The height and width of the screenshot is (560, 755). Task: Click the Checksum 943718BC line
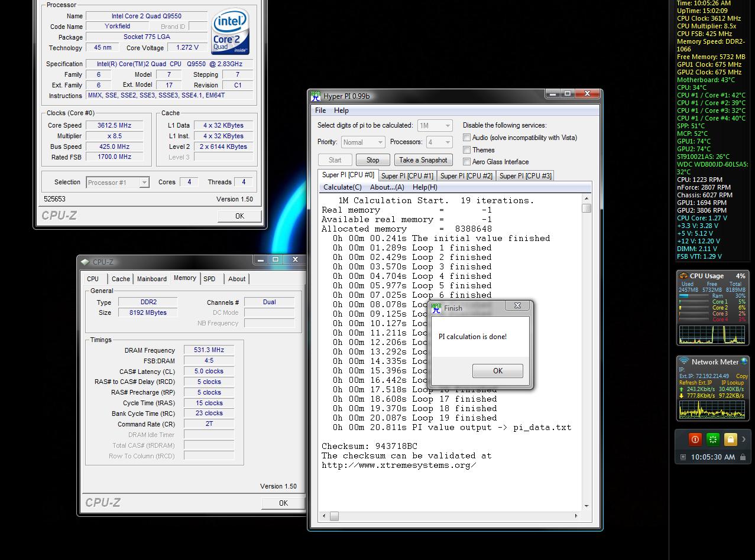click(369, 446)
